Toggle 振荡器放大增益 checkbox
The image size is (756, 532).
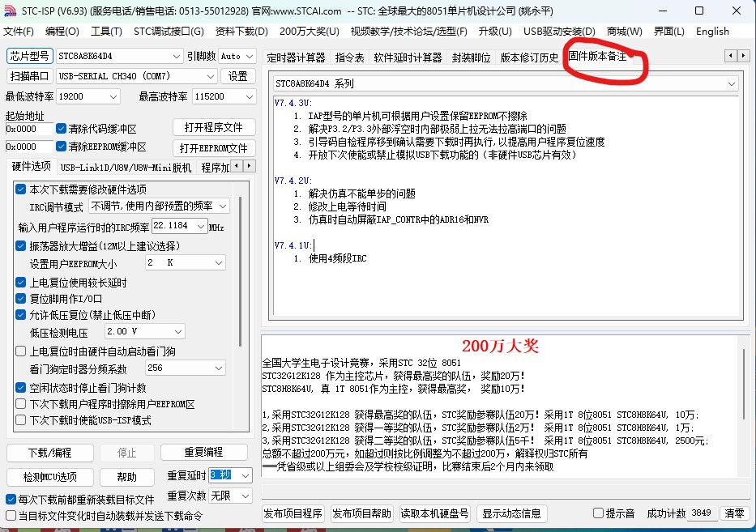pyautogui.click(x=21, y=246)
